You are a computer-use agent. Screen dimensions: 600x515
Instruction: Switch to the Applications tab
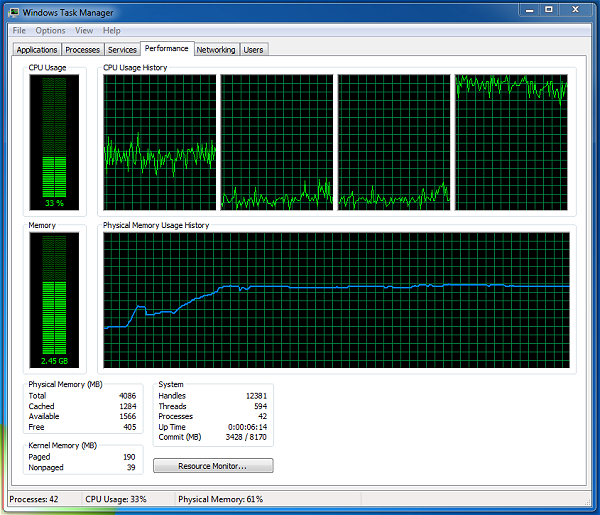click(37, 50)
